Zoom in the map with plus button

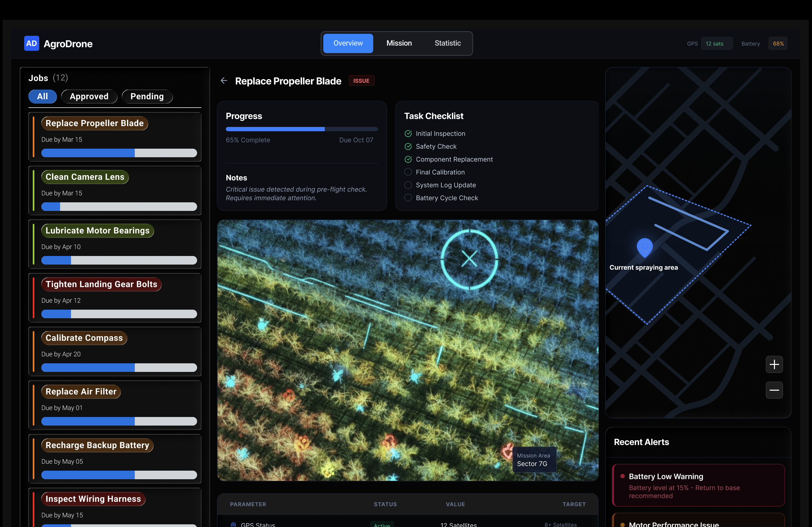pos(774,364)
